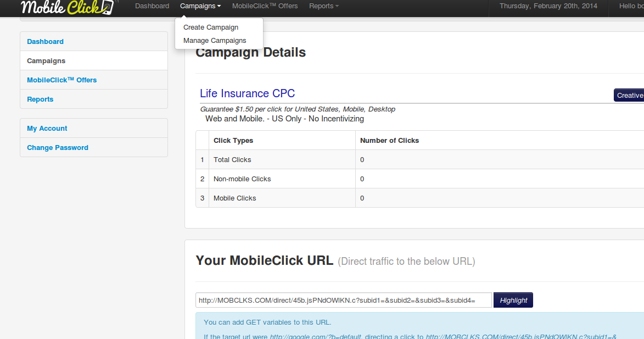This screenshot has height=339, width=644.
Task: Select the Non-mobile Clicks row label
Action: pos(242,179)
